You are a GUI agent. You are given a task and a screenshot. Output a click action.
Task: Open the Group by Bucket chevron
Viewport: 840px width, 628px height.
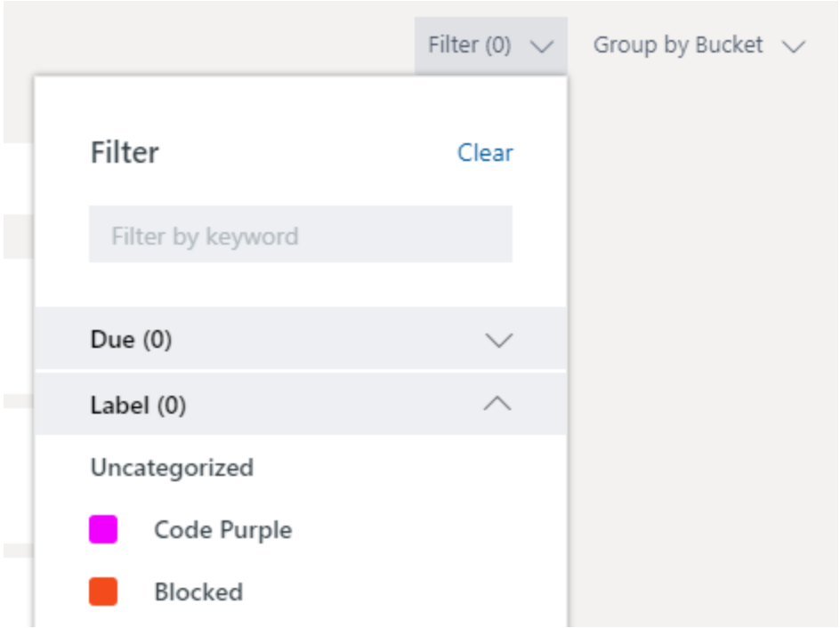tap(794, 46)
